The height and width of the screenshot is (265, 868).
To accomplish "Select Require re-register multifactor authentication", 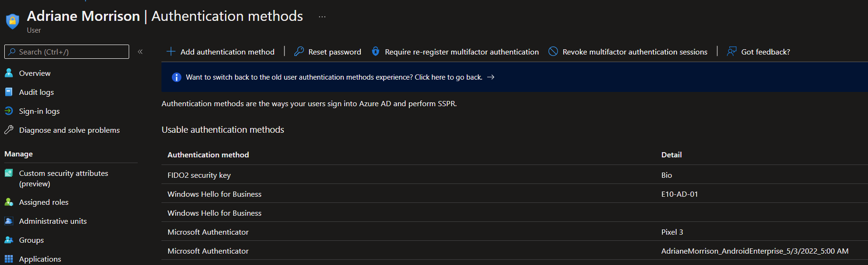I will tap(462, 52).
